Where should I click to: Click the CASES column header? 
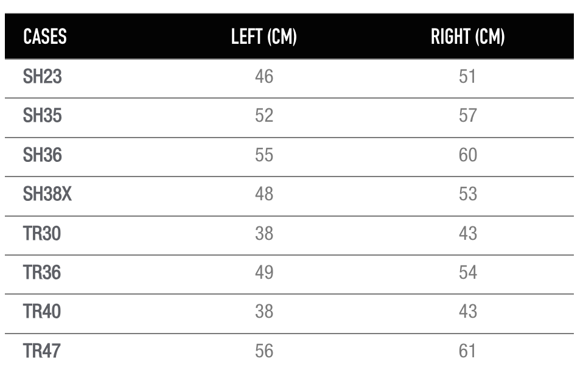tap(45, 37)
